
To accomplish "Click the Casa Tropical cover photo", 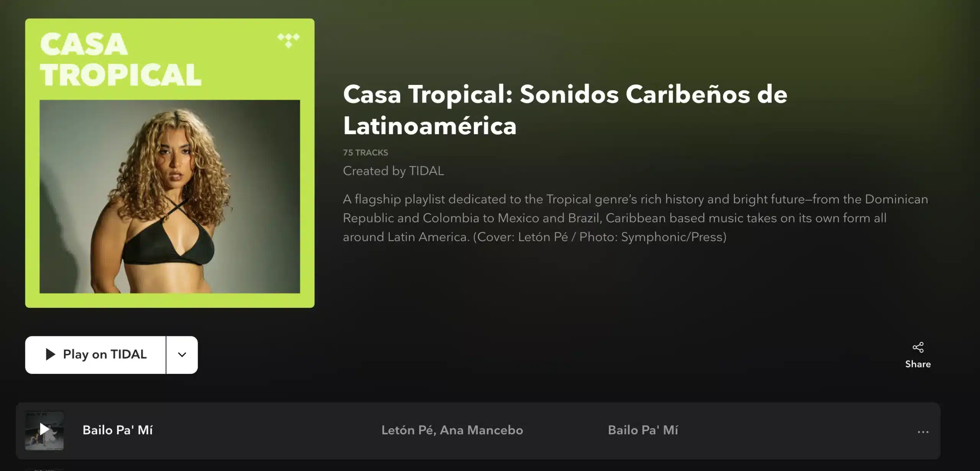I will click(x=170, y=196).
